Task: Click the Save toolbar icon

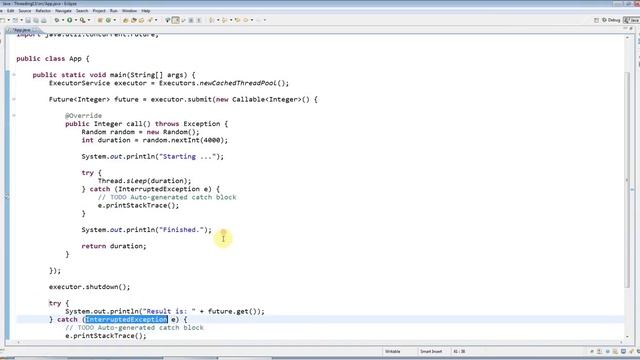Action: 28,20
